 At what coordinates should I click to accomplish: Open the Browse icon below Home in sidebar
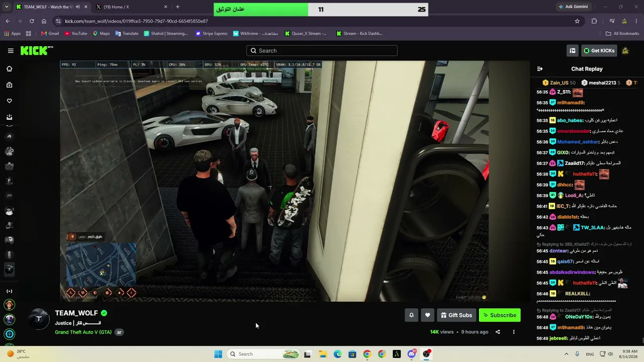(x=9, y=85)
